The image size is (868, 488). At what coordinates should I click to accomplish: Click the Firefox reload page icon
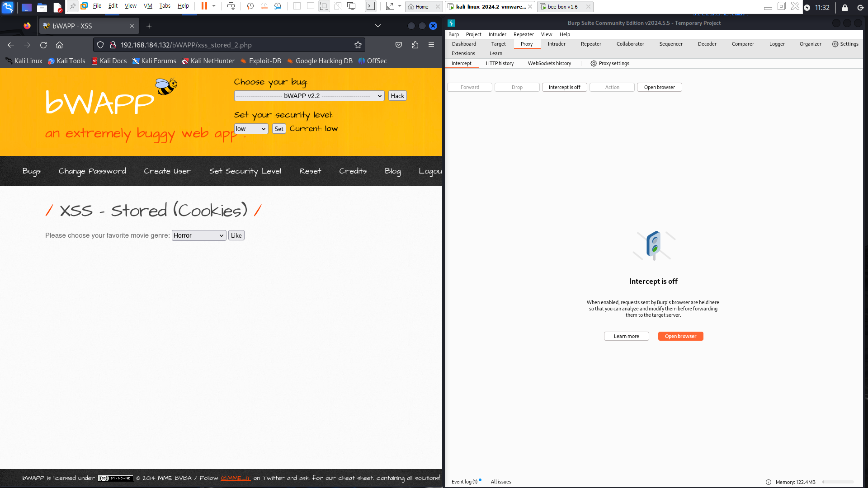coord(43,45)
